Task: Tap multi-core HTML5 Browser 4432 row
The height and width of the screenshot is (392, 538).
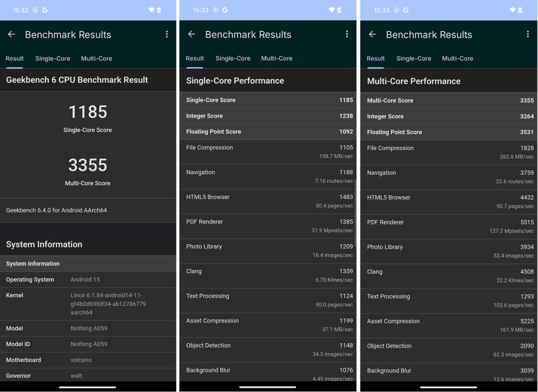Action: point(449,202)
